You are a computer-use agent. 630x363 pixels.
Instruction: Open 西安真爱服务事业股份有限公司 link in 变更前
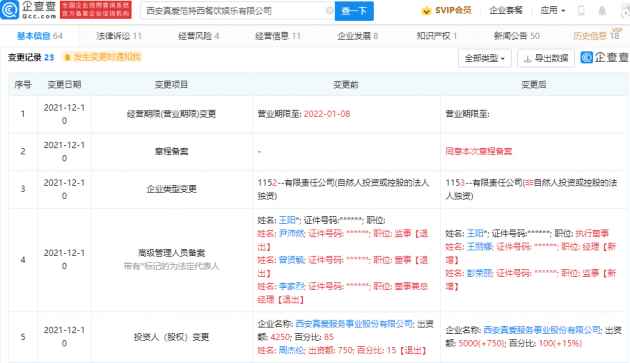click(x=354, y=324)
